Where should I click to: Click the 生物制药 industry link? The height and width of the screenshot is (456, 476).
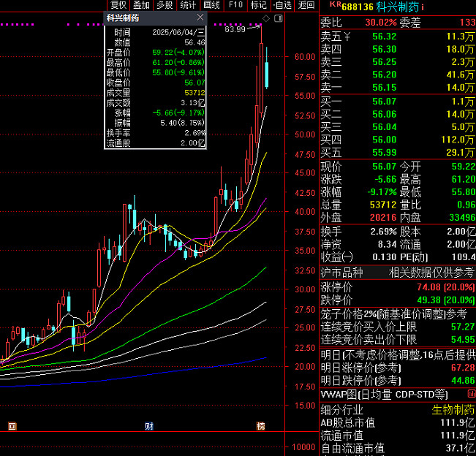pyautogui.click(x=453, y=410)
